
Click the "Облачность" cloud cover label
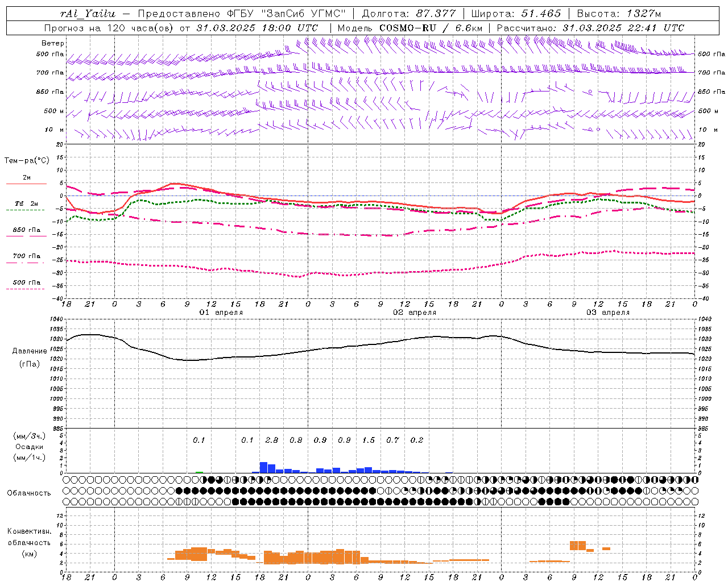[29, 493]
